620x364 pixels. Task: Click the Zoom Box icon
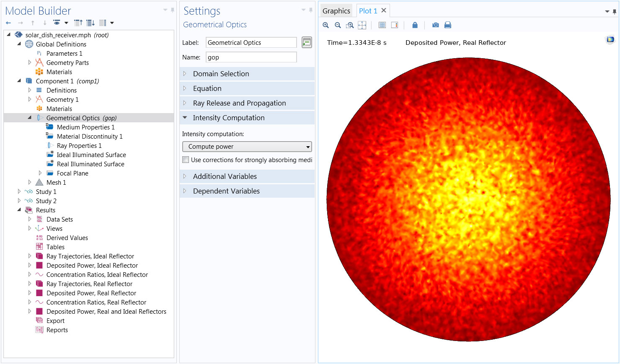click(x=350, y=25)
